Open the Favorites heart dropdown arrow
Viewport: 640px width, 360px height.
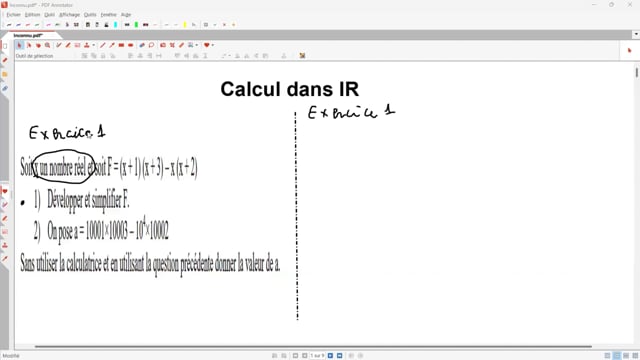point(213,45)
